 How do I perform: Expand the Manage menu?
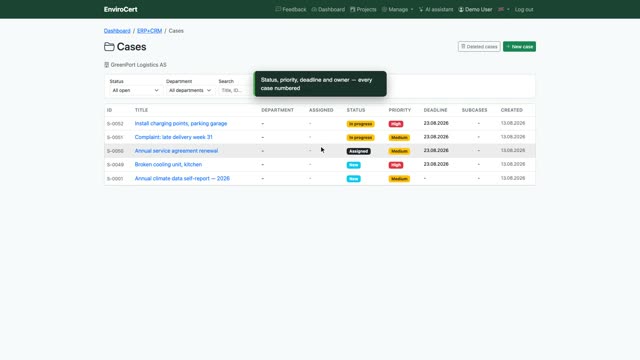tap(397, 9)
